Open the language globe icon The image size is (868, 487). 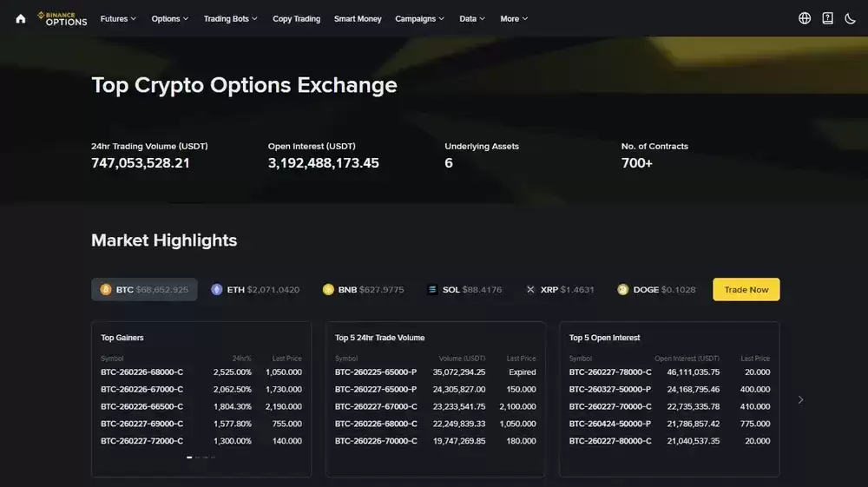point(805,18)
